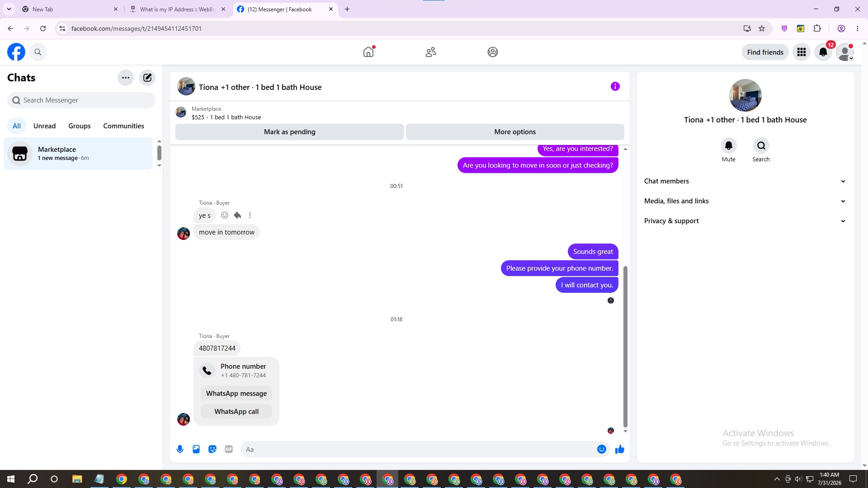Record a voice clip with microphone icon
Screen dimensions: 868x488
pyautogui.click(x=180, y=449)
